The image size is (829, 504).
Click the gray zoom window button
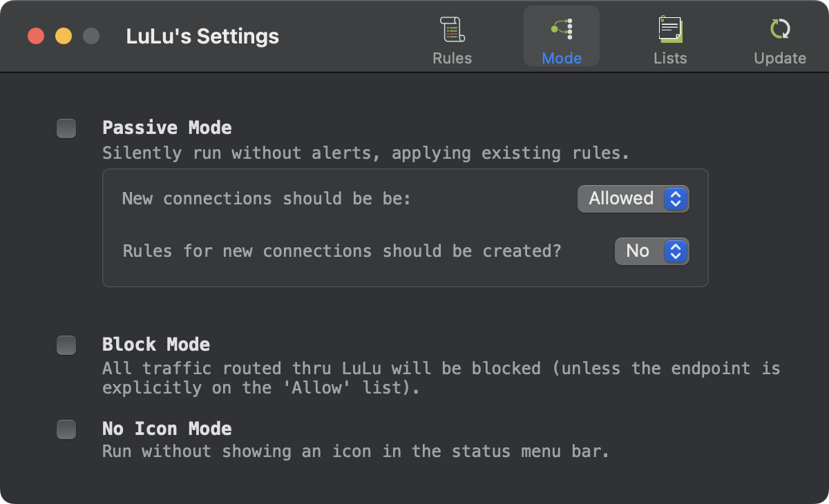click(x=91, y=36)
